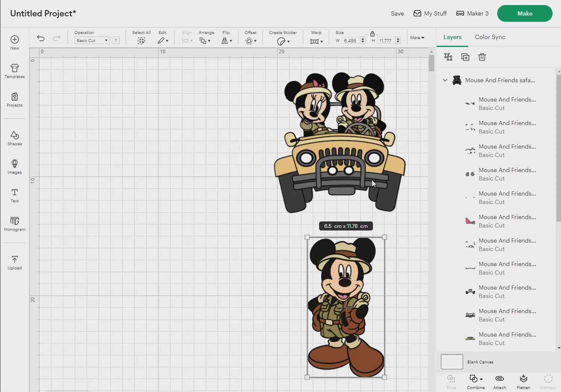Open the Align dropdown
561x392 pixels.
coord(187,41)
